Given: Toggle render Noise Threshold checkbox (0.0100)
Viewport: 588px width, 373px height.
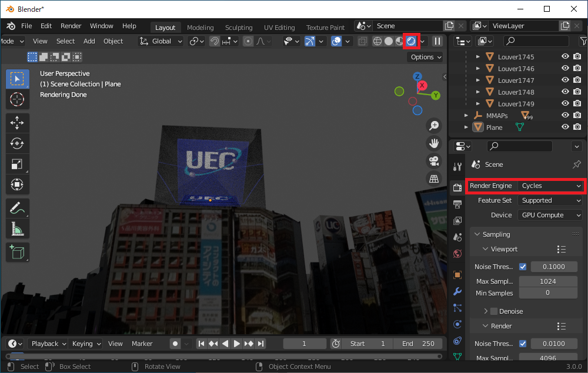Looking at the screenshot, I should pyautogui.click(x=523, y=344).
